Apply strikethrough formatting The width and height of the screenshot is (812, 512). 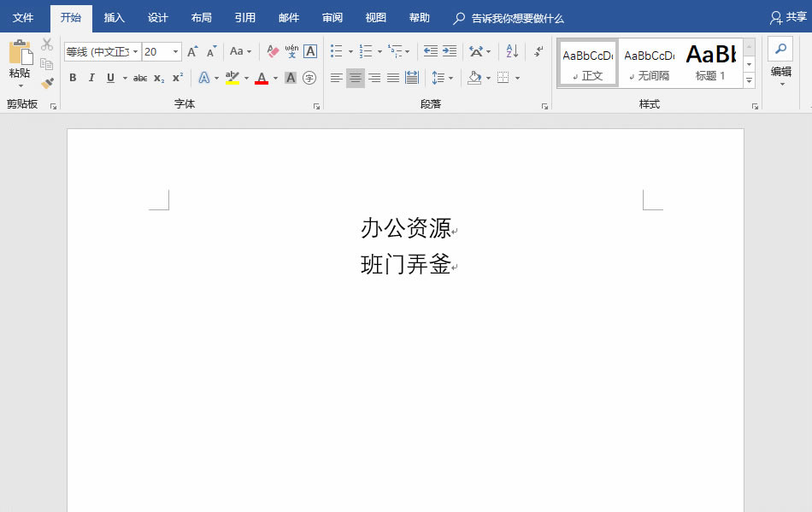tap(140, 78)
